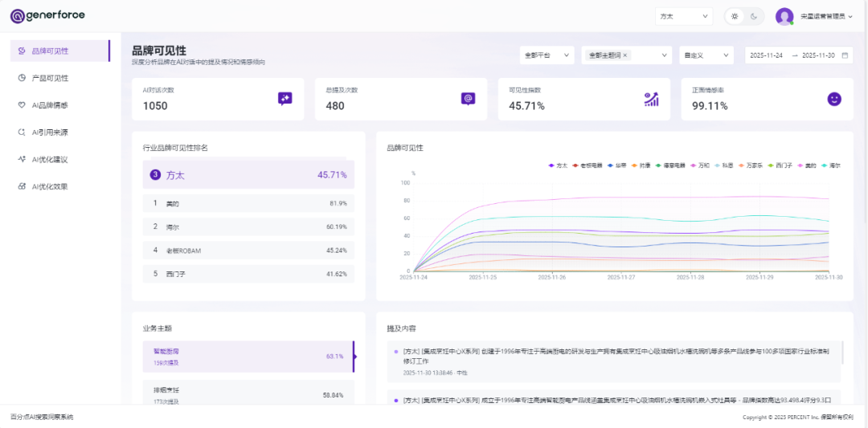This screenshot has height=428, width=868.
Task: Remove the 全部主题词 tag with x
Action: pyautogui.click(x=625, y=55)
